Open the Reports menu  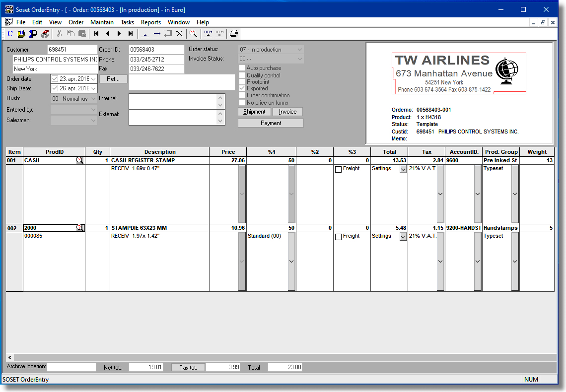pos(150,22)
